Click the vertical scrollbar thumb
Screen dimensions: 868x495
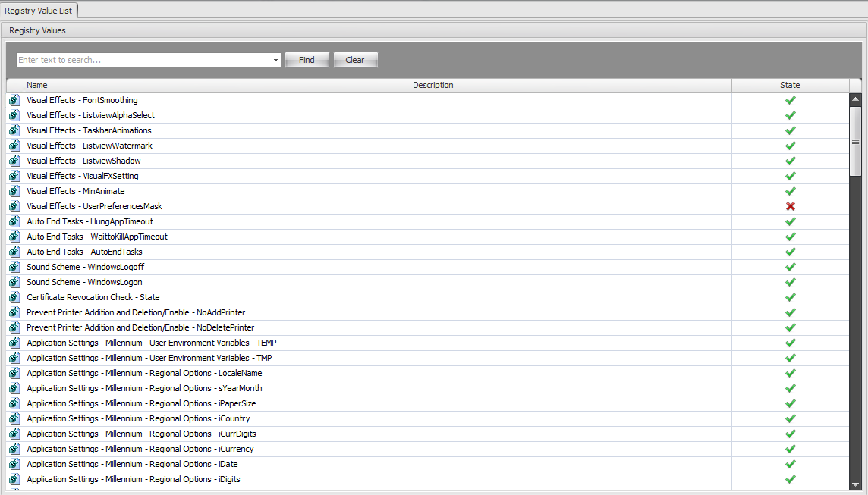point(855,141)
